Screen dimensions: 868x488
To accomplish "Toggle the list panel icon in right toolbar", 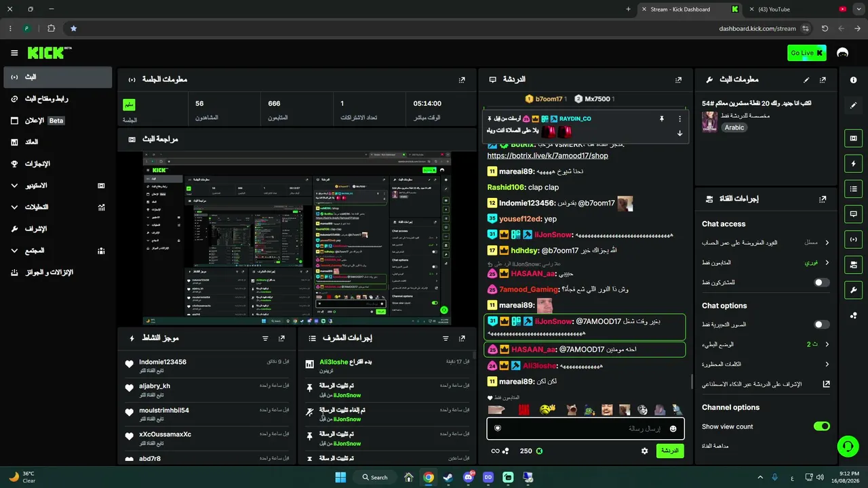I will coord(853,188).
